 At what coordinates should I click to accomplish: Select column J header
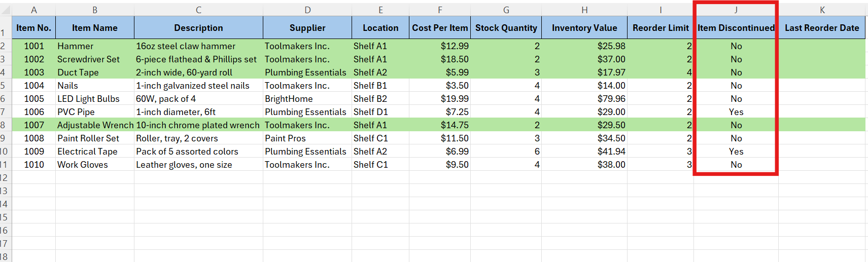point(736,10)
